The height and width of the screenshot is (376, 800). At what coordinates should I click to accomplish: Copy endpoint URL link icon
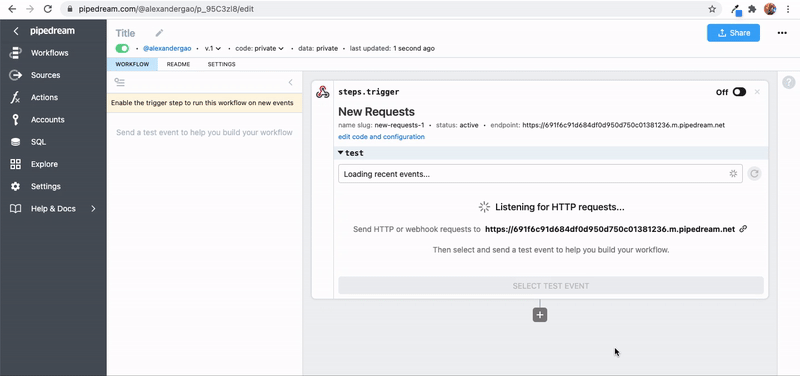(743, 229)
